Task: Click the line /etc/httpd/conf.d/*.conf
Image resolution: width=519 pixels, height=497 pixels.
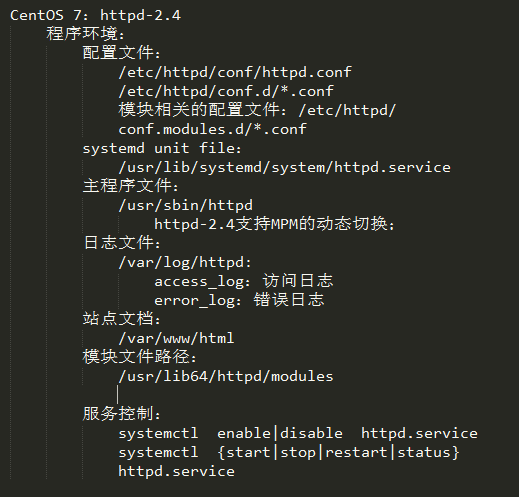Action: (226, 91)
